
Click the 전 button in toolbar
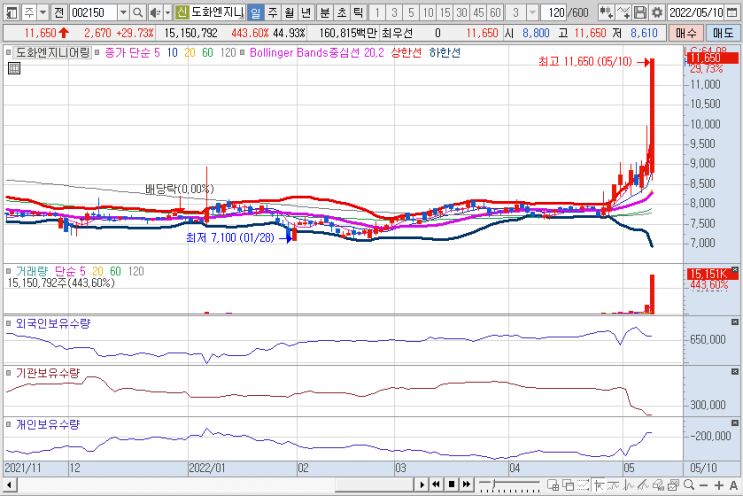click(x=59, y=13)
